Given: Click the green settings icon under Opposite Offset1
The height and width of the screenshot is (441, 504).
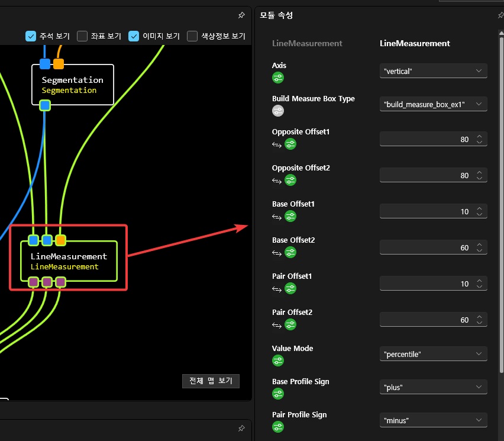Looking at the screenshot, I should [x=290, y=144].
